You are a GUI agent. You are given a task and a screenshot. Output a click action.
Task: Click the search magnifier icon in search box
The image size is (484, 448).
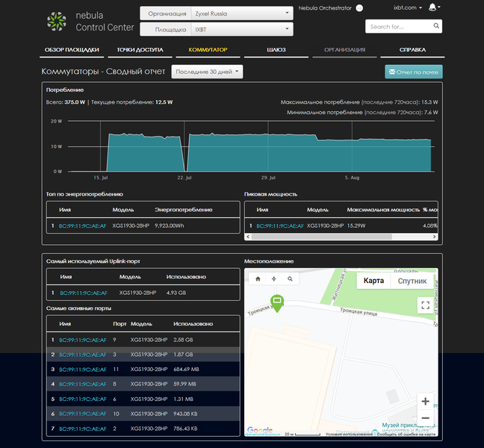pyautogui.click(x=436, y=26)
